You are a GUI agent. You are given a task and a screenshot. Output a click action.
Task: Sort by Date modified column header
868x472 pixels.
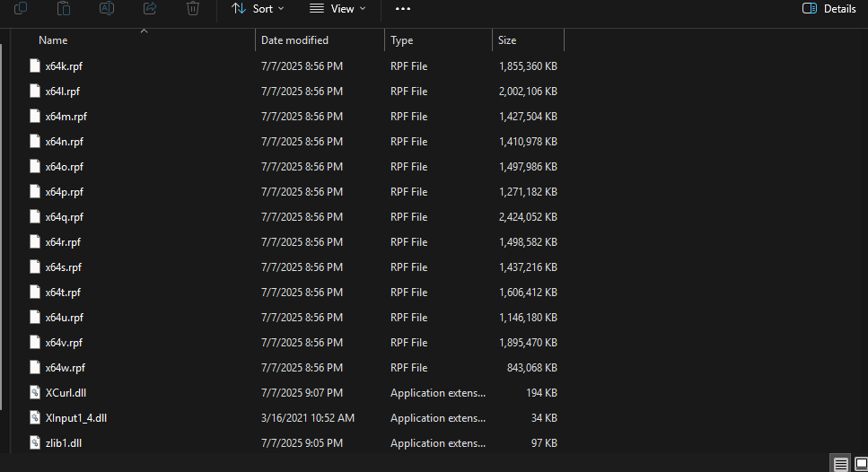[294, 40]
